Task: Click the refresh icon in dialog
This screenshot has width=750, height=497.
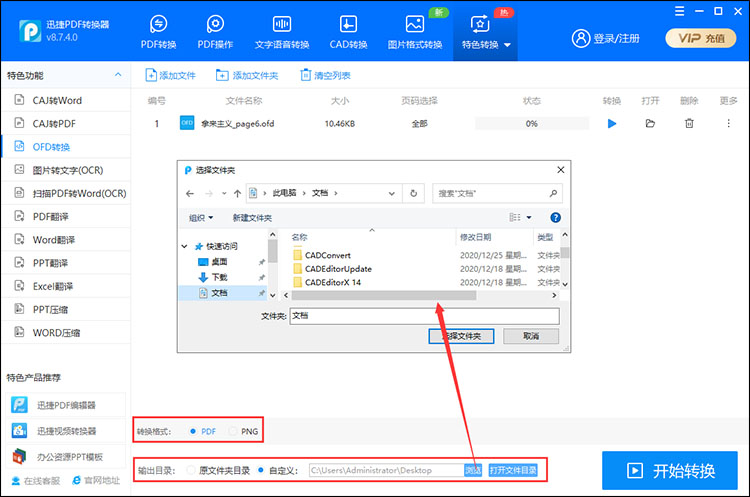Action: (413, 194)
